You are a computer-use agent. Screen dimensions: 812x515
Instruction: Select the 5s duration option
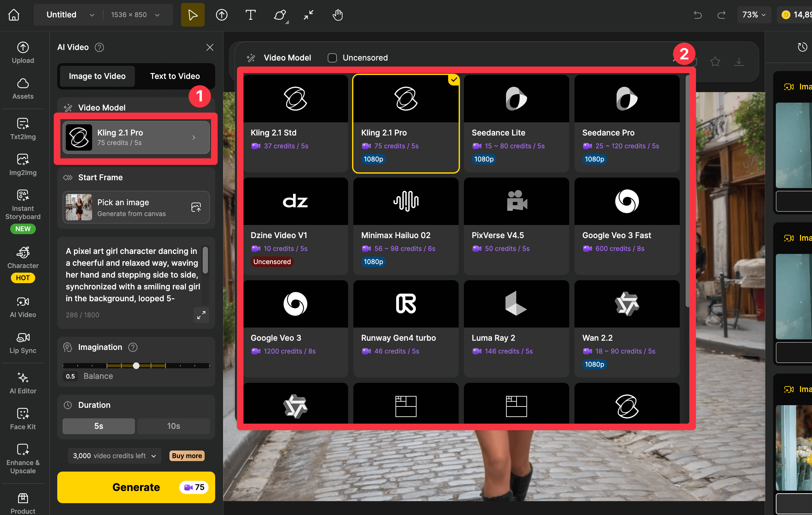[98, 426]
